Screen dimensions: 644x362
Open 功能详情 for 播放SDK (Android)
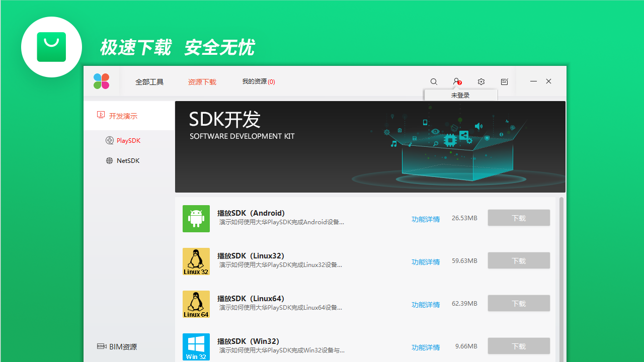(425, 219)
